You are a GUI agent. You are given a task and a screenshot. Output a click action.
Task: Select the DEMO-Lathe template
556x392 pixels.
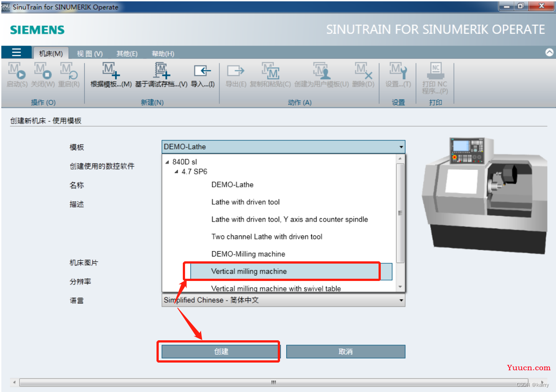[232, 185]
